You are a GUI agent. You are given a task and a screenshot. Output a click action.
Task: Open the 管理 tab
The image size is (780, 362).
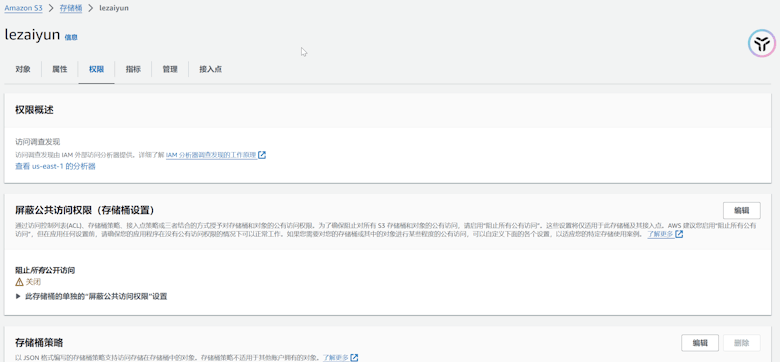[x=170, y=69]
